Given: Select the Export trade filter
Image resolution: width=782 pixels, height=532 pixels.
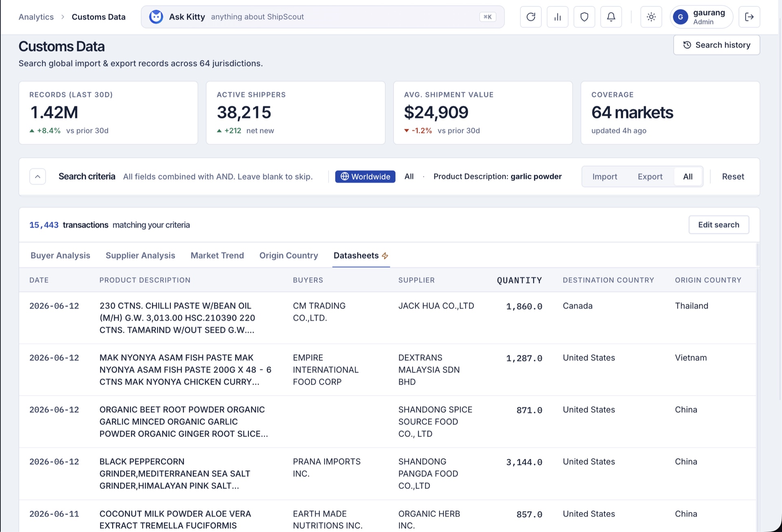Looking at the screenshot, I should coord(650,176).
